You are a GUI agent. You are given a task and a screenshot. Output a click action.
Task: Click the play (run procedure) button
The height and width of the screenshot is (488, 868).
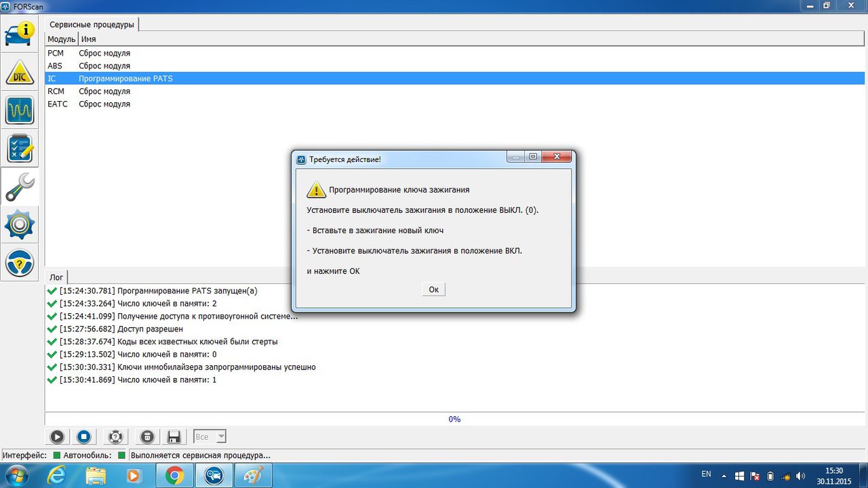coord(57,437)
